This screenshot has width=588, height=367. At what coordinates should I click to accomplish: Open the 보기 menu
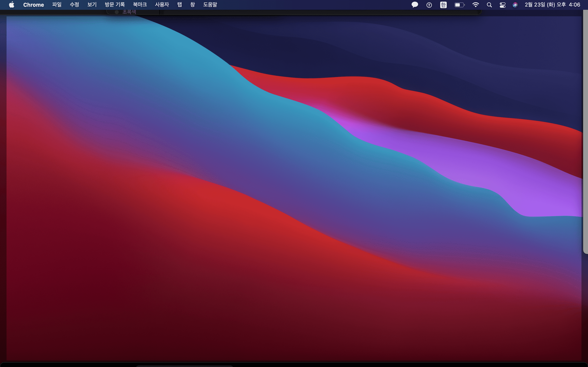(92, 5)
